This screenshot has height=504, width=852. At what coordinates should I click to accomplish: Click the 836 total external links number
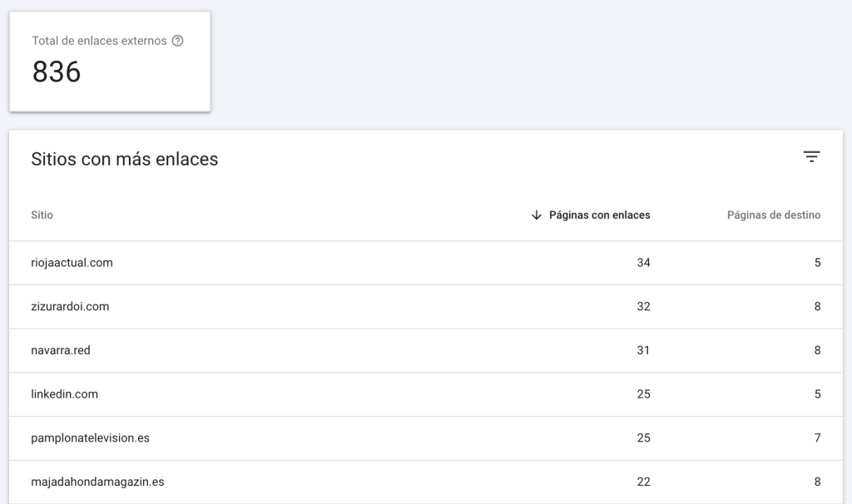click(57, 72)
